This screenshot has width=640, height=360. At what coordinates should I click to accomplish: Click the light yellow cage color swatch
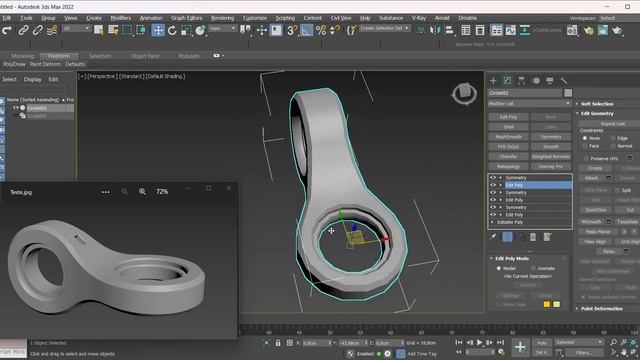click(x=556, y=304)
